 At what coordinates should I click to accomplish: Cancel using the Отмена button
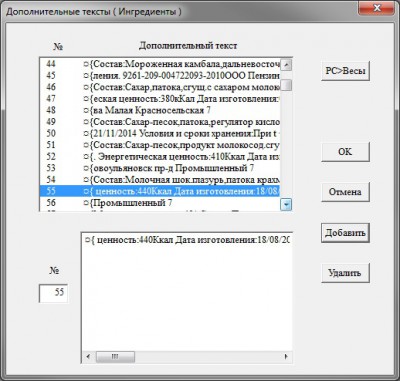(345, 192)
